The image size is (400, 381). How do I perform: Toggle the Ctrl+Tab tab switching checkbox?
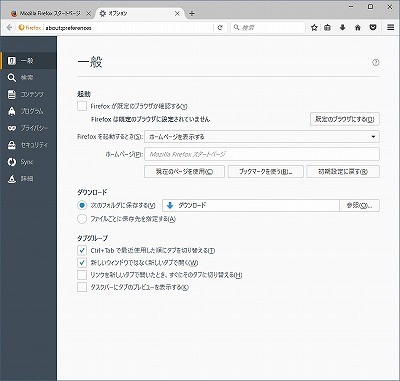click(x=82, y=250)
